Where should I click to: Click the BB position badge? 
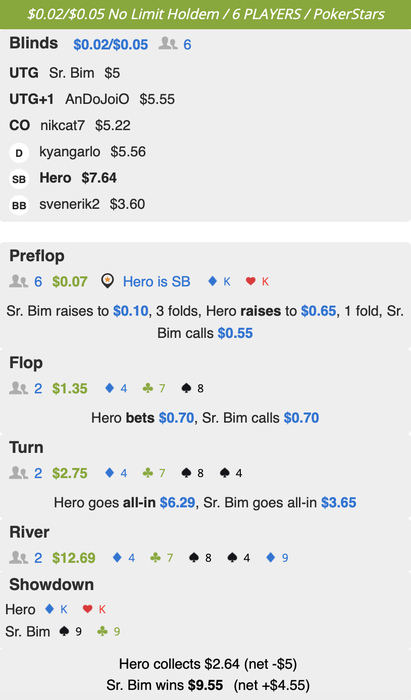[x=19, y=205]
